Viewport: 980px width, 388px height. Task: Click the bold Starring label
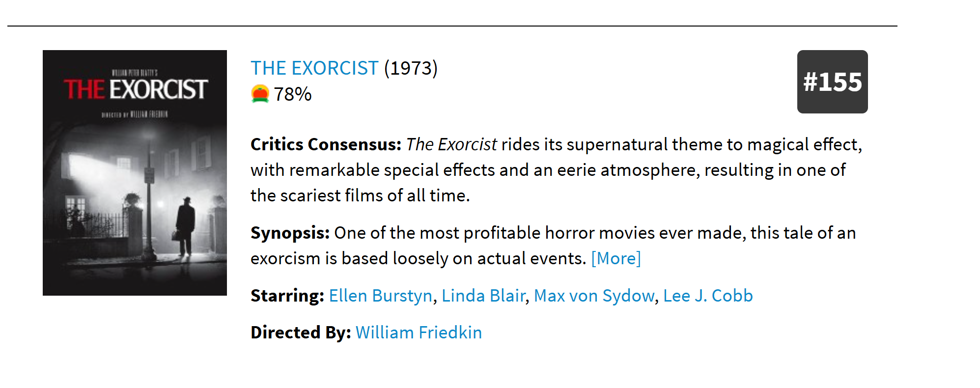click(287, 296)
